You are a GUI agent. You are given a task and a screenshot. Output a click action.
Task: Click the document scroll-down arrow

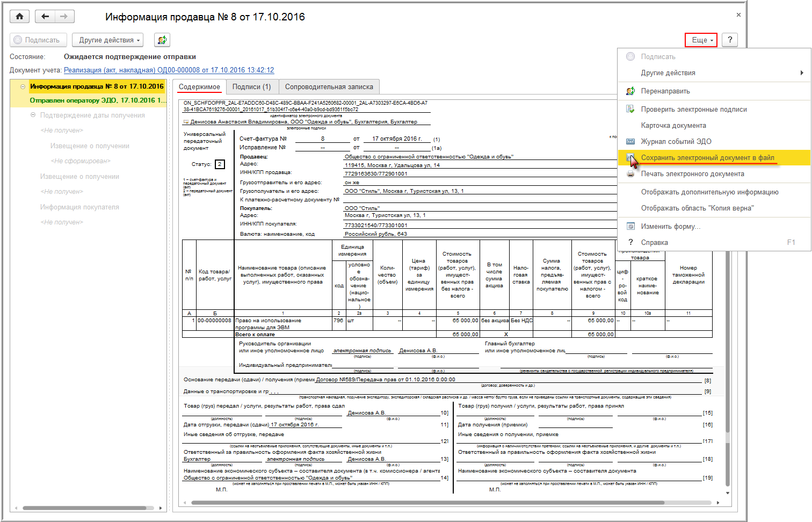(x=728, y=493)
